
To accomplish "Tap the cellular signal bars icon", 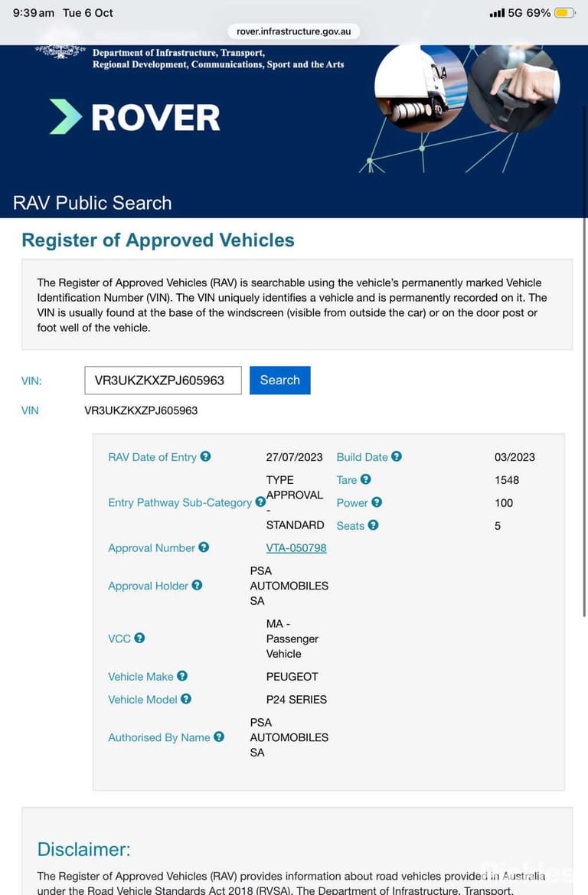I will [x=497, y=12].
